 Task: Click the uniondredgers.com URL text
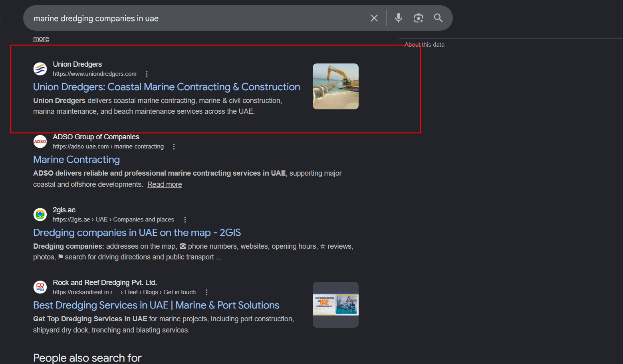tap(95, 74)
